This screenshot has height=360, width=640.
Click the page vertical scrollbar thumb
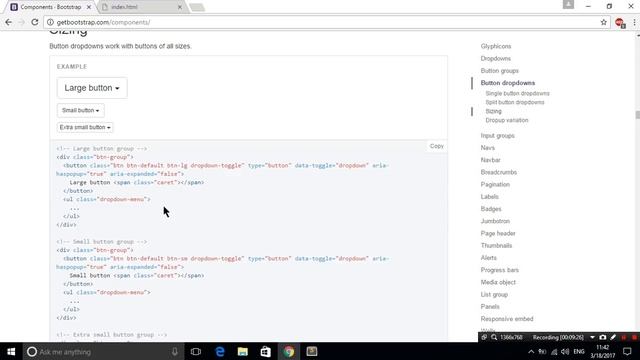638,115
